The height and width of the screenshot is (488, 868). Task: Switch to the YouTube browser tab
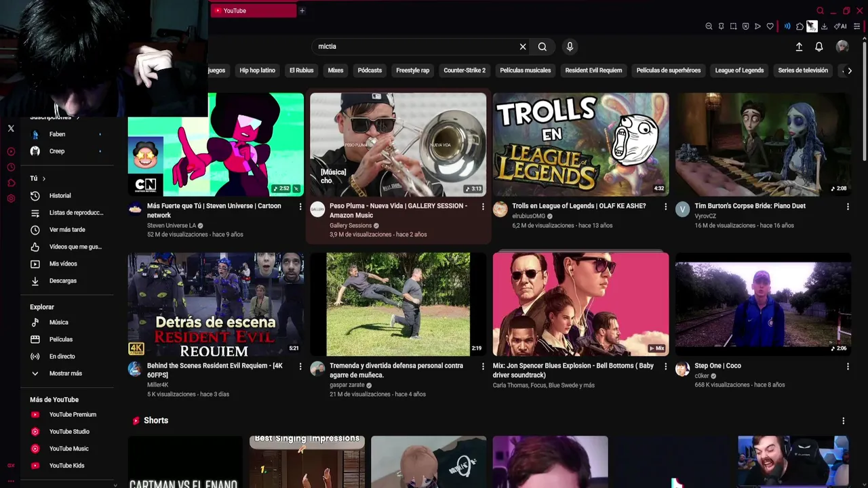[253, 11]
